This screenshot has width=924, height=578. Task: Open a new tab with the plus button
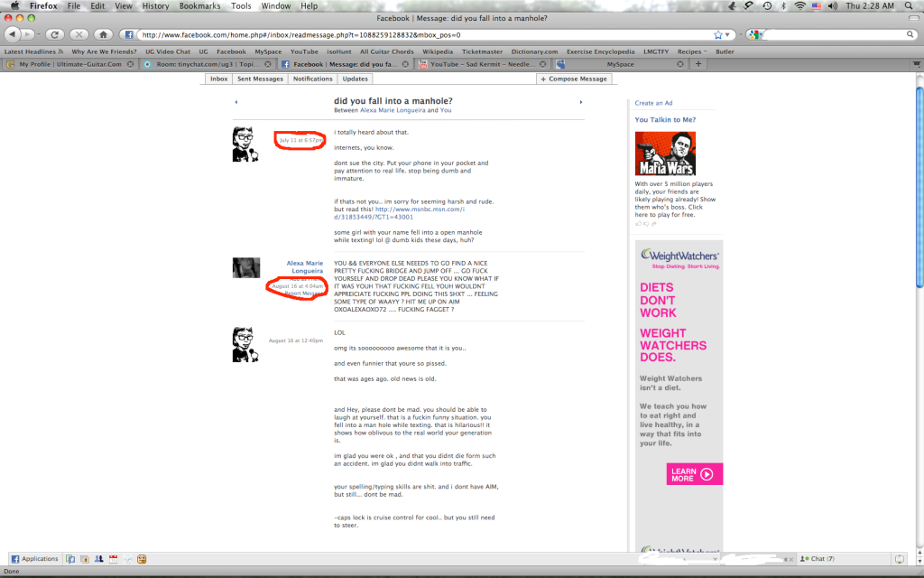pyautogui.click(x=698, y=64)
